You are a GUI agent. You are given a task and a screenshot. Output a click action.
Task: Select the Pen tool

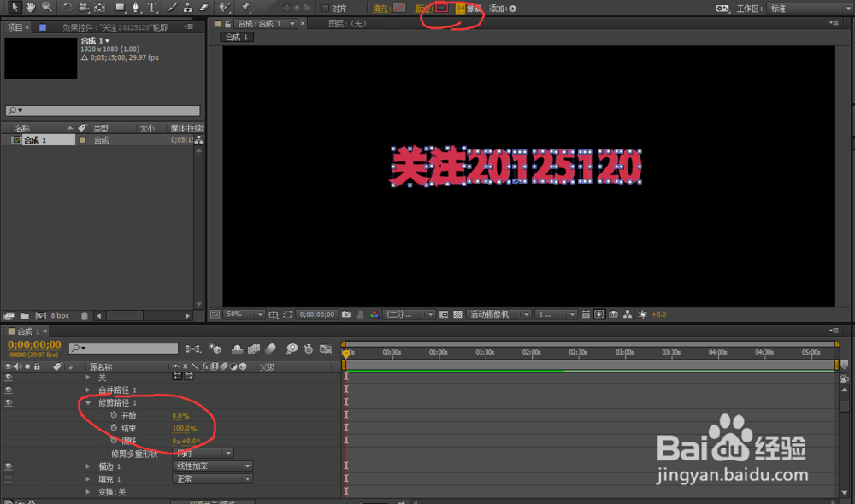point(135,8)
